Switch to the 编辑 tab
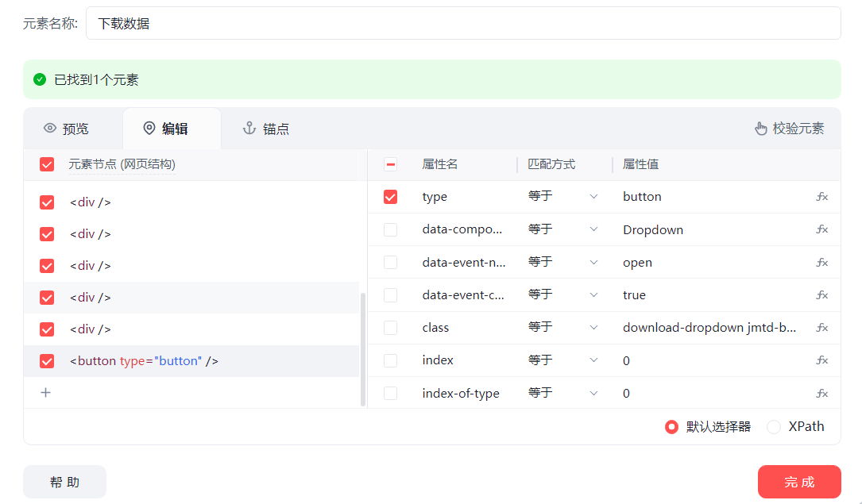 tap(172, 129)
